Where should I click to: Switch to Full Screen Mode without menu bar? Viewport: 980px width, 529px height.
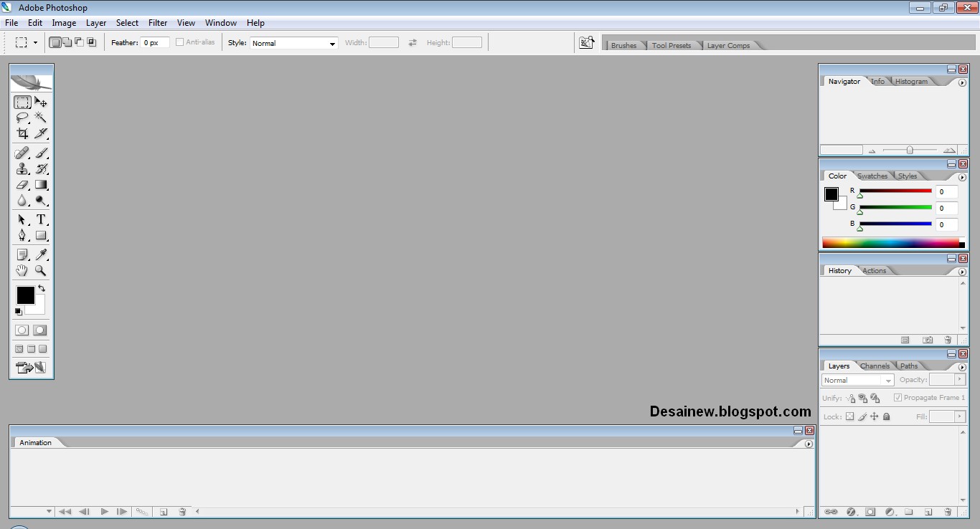tap(42, 349)
